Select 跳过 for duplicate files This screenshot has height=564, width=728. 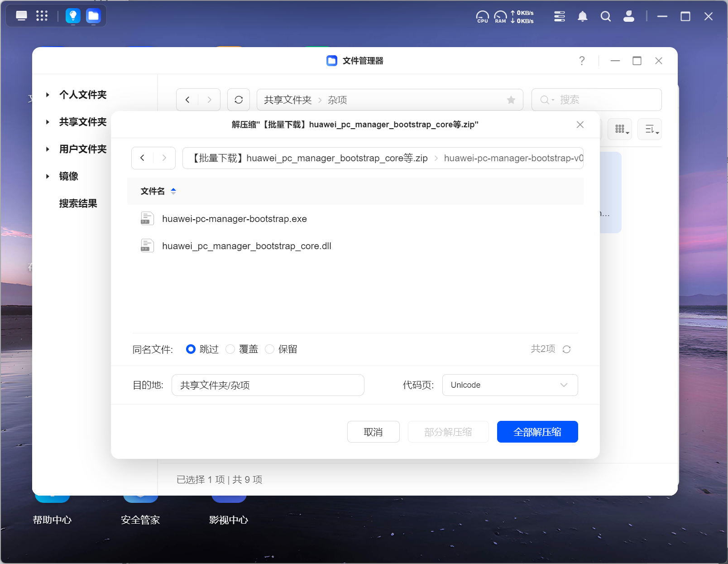pyautogui.click(x=191, y=349)
